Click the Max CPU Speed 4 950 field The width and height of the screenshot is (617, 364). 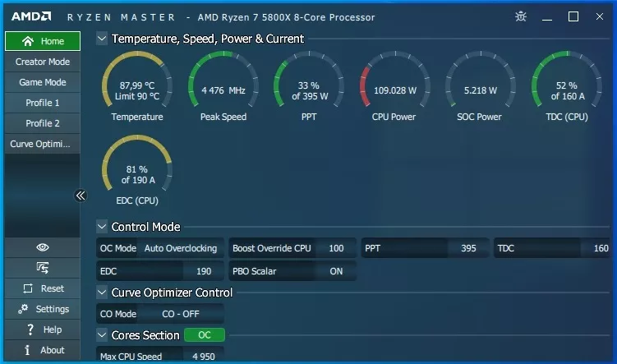coord(160,355)
